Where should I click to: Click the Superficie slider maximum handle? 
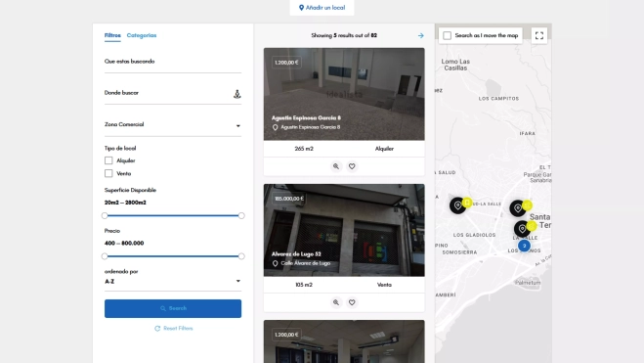241,216
